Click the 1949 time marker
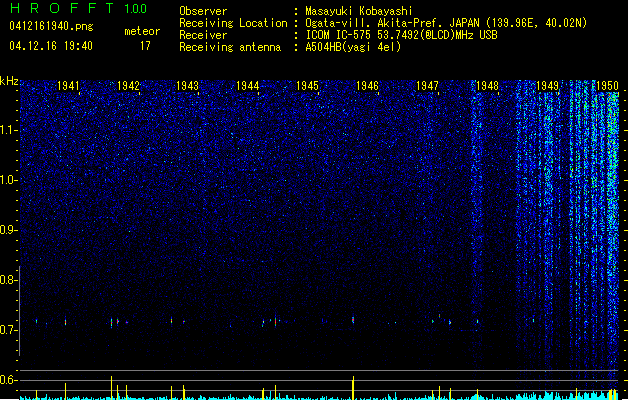Screen dimensions: 629x400 pyautogui.click(x=547, y=86)
